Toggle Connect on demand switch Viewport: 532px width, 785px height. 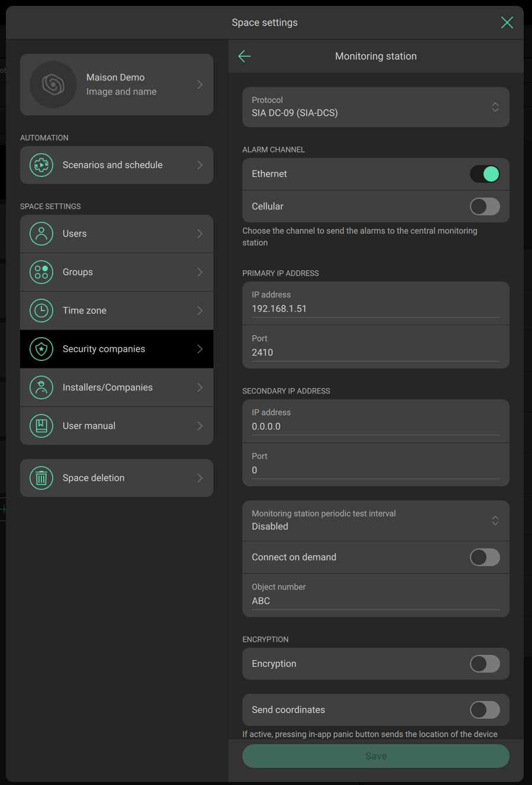point(485,557)
